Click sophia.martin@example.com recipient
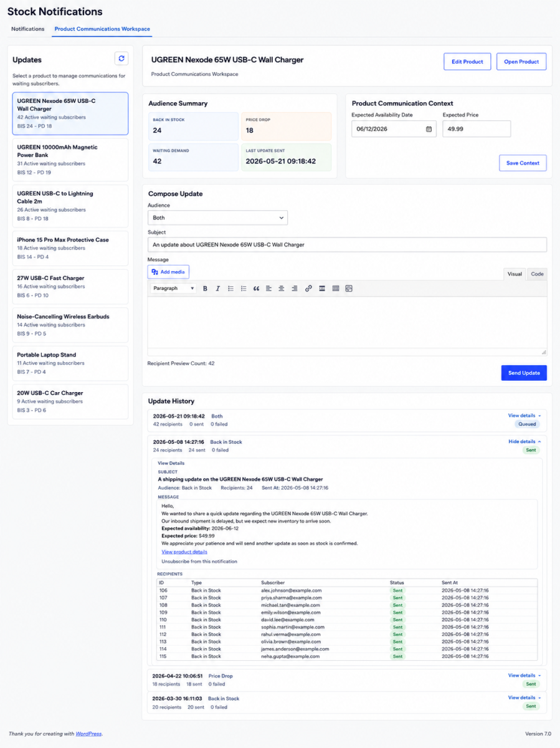Screen dimensions: 560x748 pos(293,627)
